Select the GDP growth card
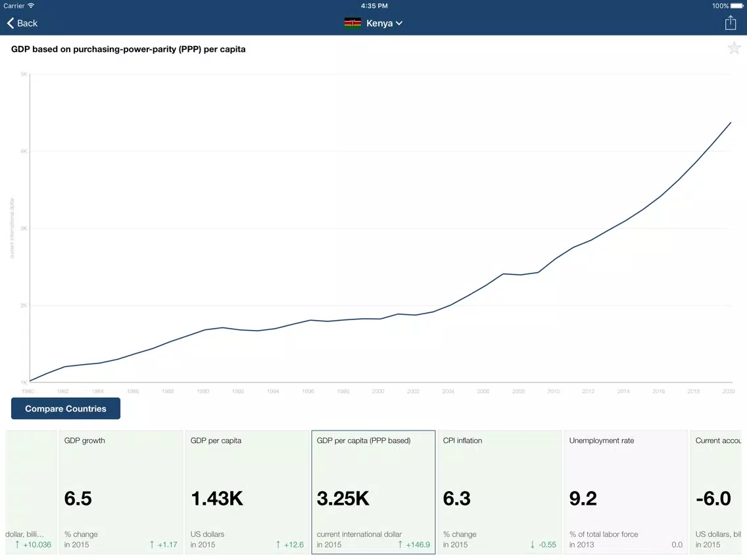Screen dimensions: 747x560 coord(120,492)
